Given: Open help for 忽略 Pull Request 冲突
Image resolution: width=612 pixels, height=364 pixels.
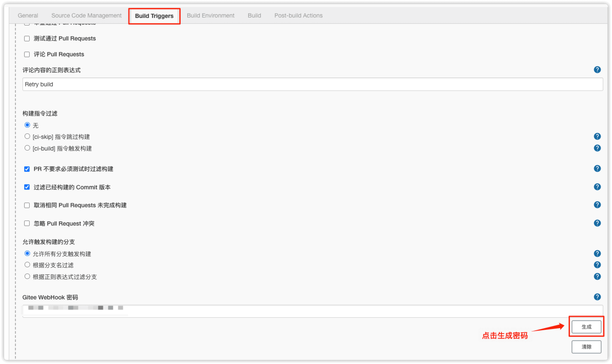Looking at the screenshot, I should (597, 223).
